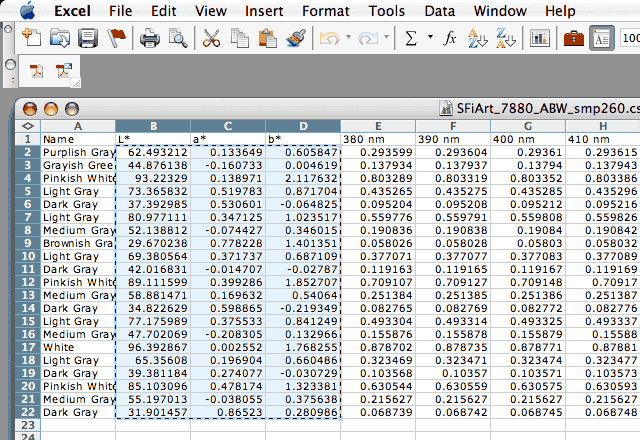Image resolution: width=640 pixels, height=440 pixels.
Task: Click the Open file folder icon
Action: click(x=60, y=38)
